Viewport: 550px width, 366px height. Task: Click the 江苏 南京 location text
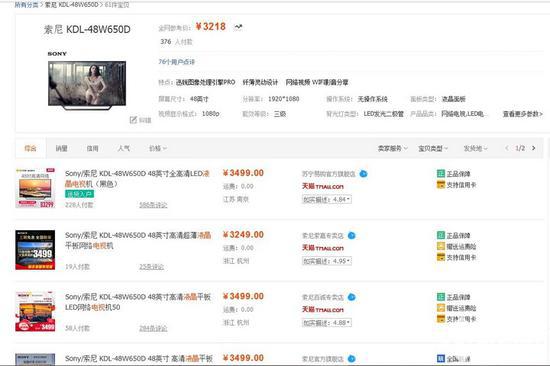236,199
